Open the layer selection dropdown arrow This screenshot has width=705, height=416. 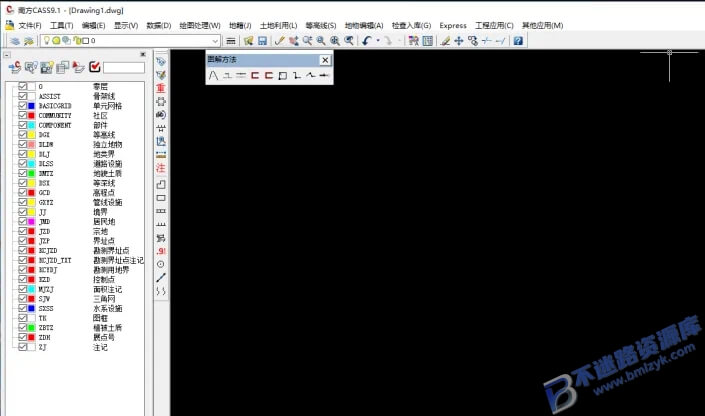pyautogui.click(x=215, y=41)
